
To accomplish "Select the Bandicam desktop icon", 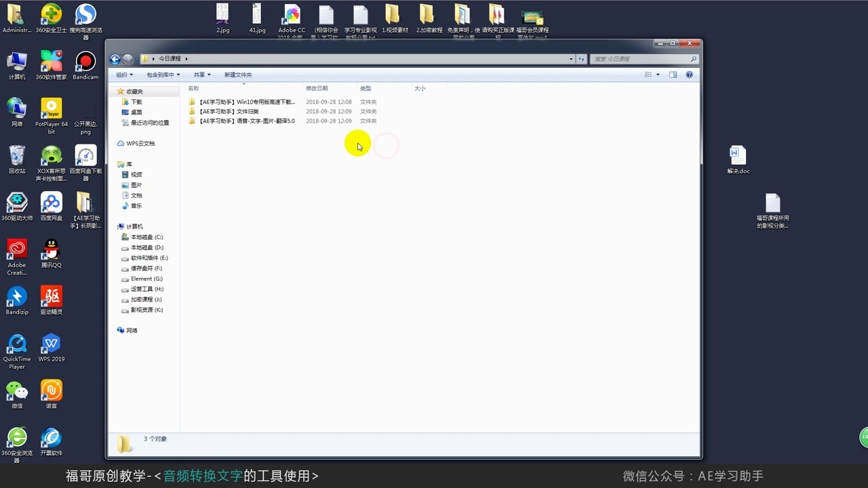I will tap(85, 66).
